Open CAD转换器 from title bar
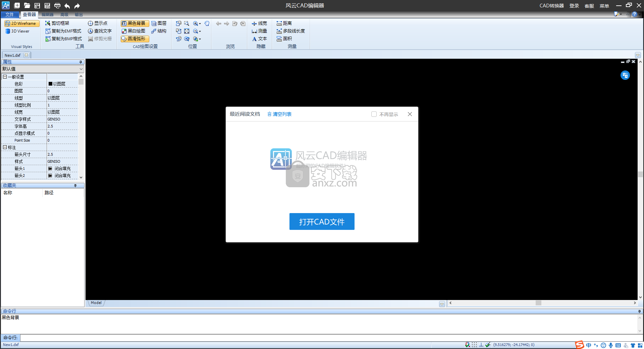The height and width of the screenshot is (349, 644). [x=551, y=6]
